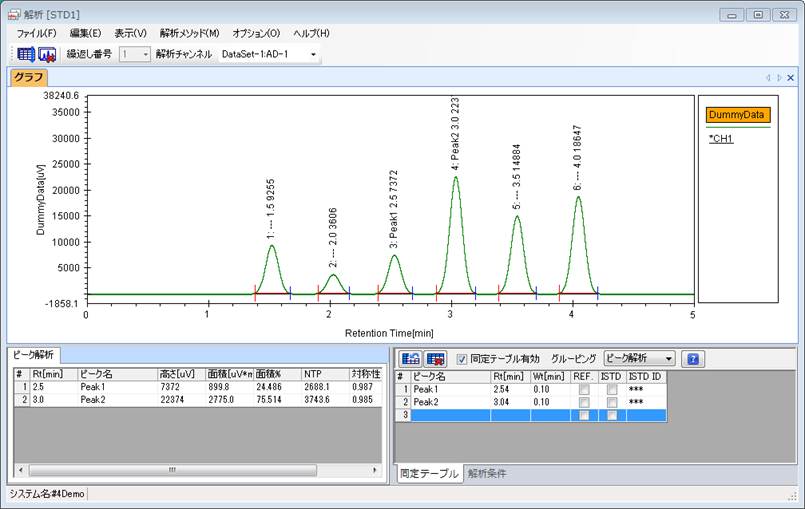Select empty row 3 peak name cell

click(450, 414)
